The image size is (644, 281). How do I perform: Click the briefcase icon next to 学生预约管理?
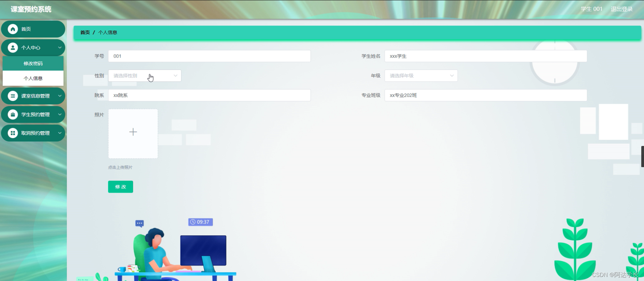13,115
